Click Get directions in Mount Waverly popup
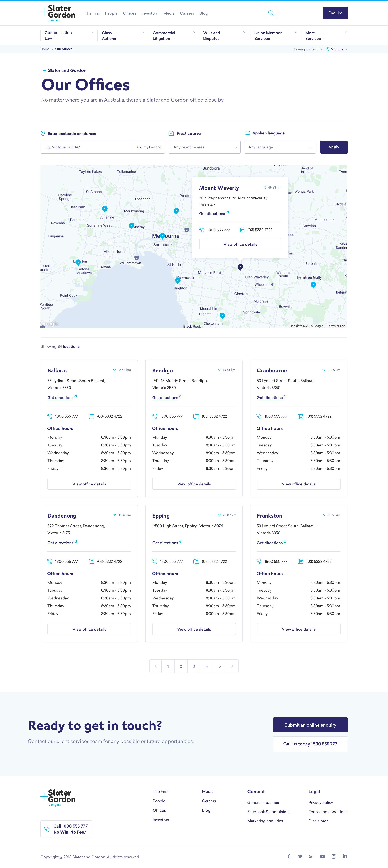The image size is (388, 868). [x=212, y=214]
